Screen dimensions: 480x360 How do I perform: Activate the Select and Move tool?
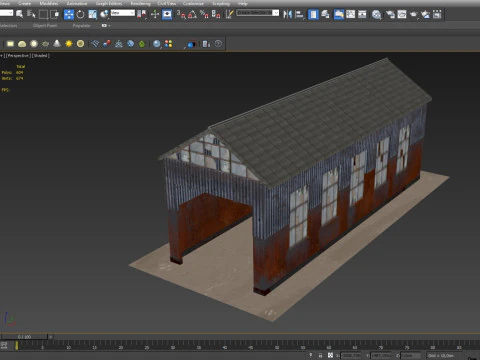[x=69, y=14]
